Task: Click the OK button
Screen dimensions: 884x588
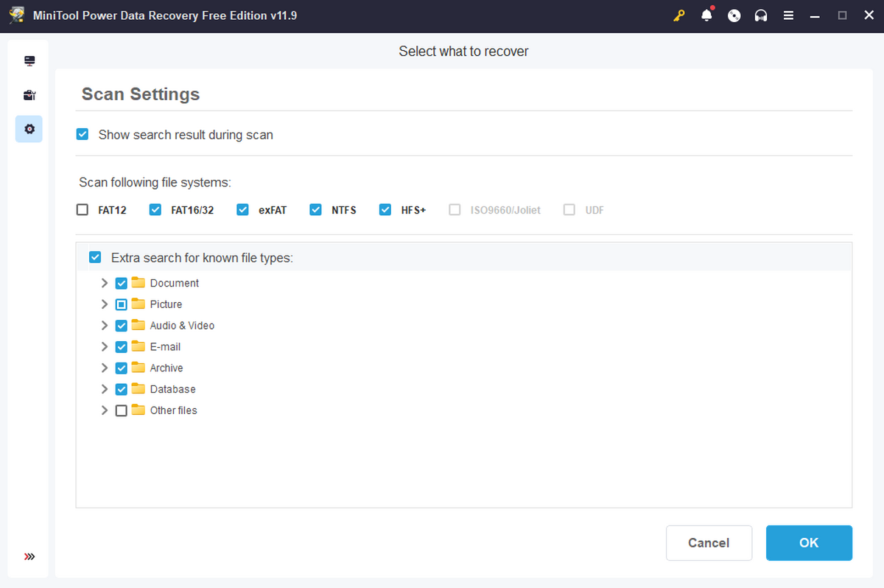Action: point(809,543)
